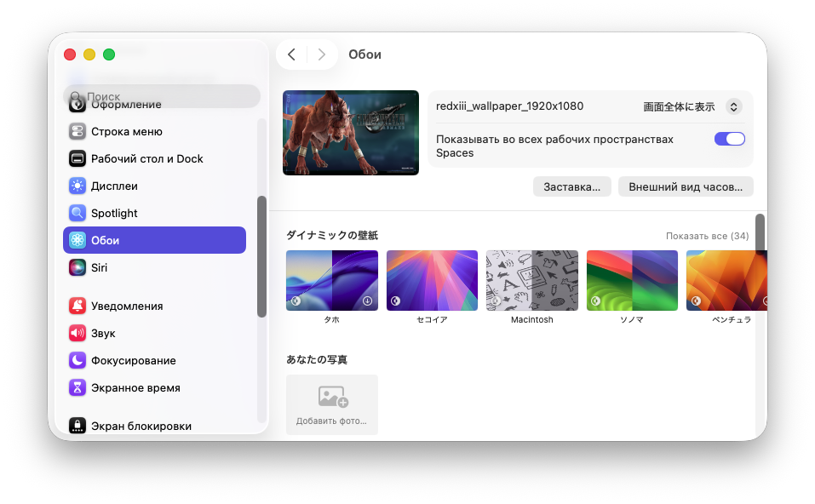Click the Экранное время hourglass icon
This screenshot has width=815, height=504.
pos(77,387)
